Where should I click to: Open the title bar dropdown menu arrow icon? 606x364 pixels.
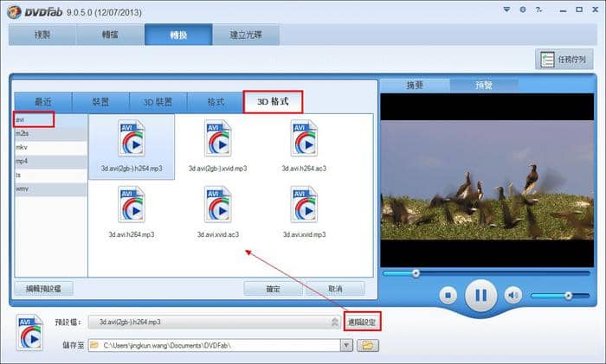(506, 10)
